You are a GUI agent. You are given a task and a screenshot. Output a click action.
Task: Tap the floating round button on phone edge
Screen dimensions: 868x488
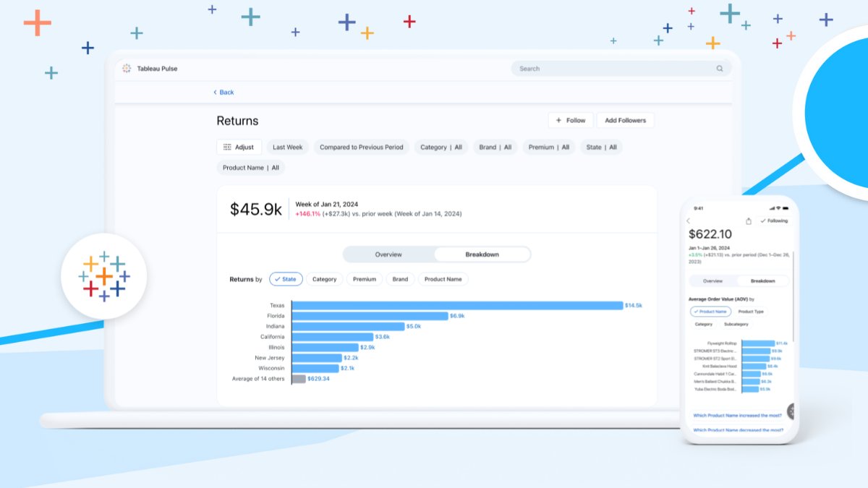pos(791,411)
